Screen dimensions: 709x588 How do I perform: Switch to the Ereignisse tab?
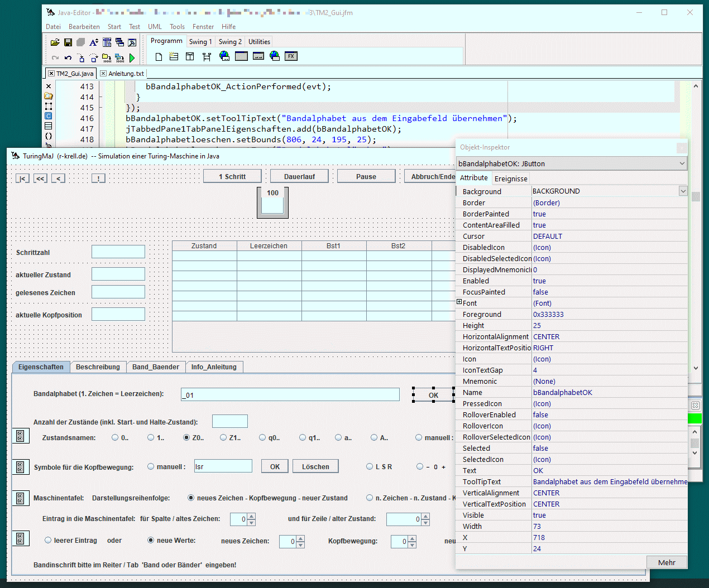(x=510, y=179)
